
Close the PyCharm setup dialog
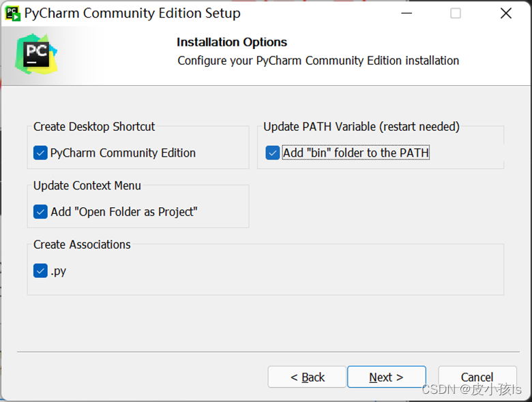[x=506, y=14]
